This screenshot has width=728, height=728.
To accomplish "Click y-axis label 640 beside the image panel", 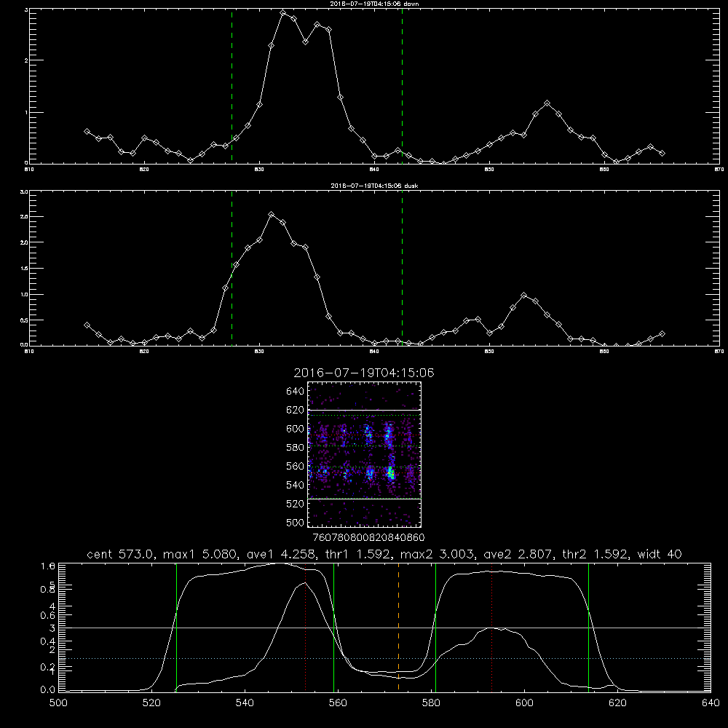I will point(296,392).
